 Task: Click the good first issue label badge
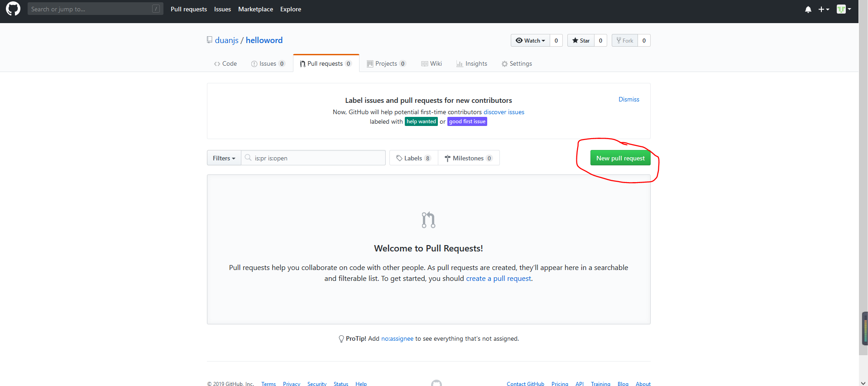467,121
